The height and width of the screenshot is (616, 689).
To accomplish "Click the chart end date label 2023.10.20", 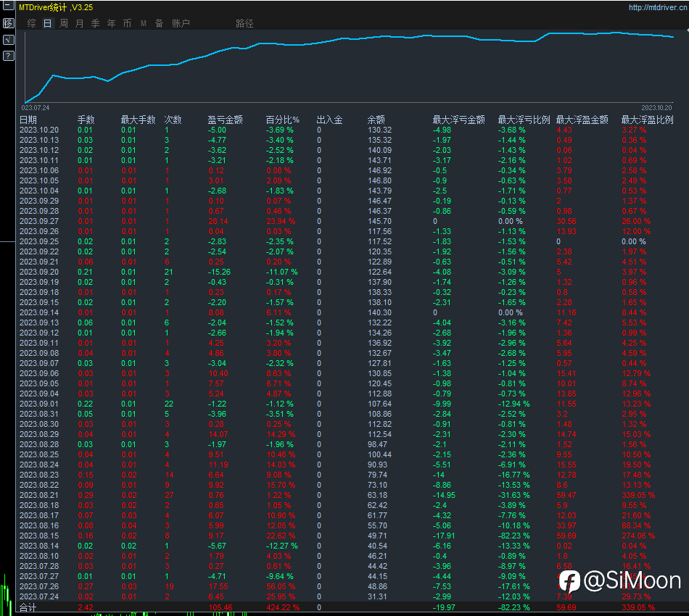I will click(656, 107).
